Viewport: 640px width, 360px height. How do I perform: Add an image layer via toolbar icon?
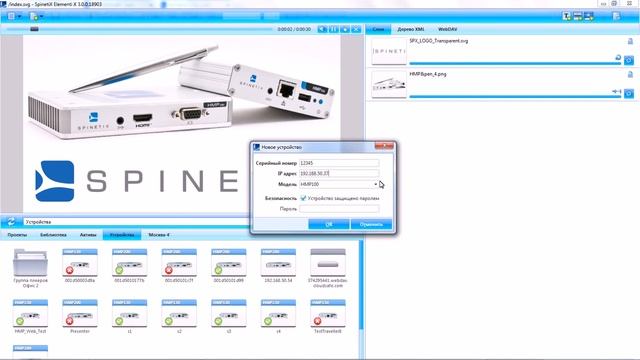[x=589, y=16]
